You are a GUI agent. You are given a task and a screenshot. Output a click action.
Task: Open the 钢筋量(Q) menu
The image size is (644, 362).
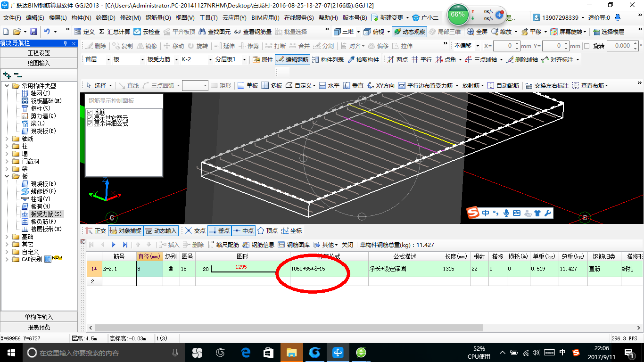(158, 17)
